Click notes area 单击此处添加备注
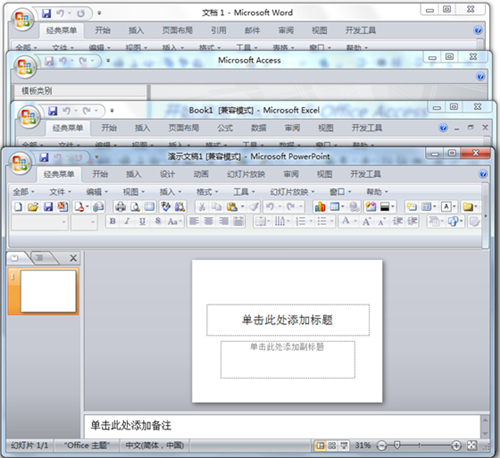500x458 pixels. 282,426
